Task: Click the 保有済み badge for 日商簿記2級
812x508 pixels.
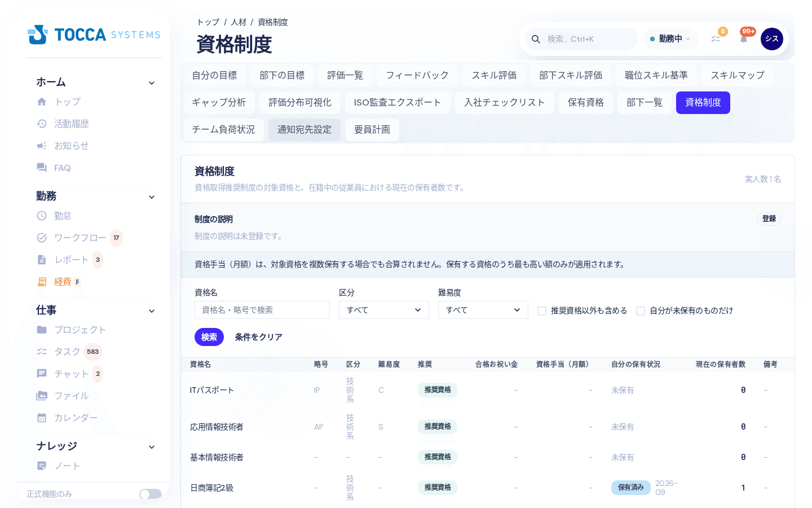Action: (x=630, y=488)
